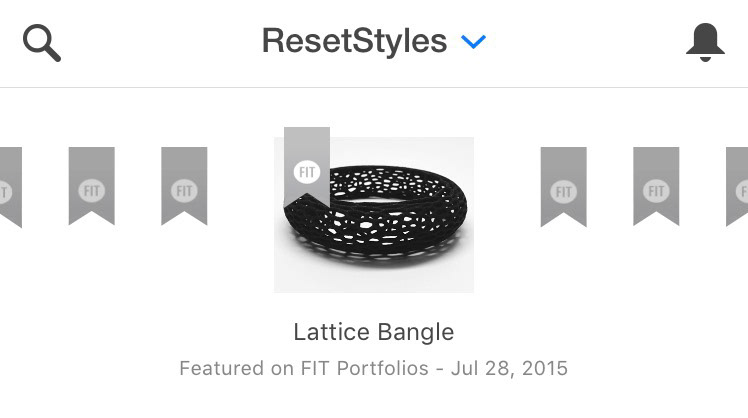The image size is (748, 418).
Task: Click the Jul 28, 2015 feature date
Action: click(x=509, y=368)
